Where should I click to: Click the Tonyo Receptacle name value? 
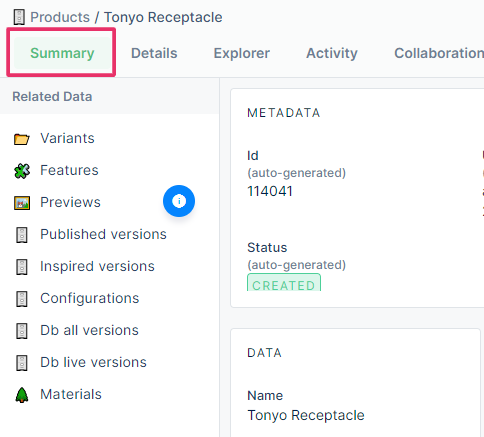[306, 415]
